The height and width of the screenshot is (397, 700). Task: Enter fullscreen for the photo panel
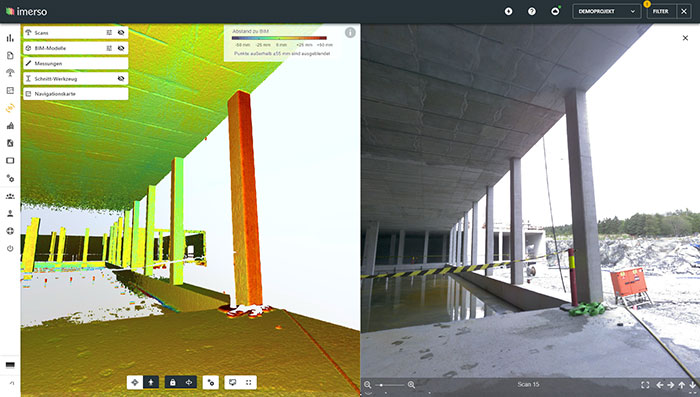[x=645, y=384]
